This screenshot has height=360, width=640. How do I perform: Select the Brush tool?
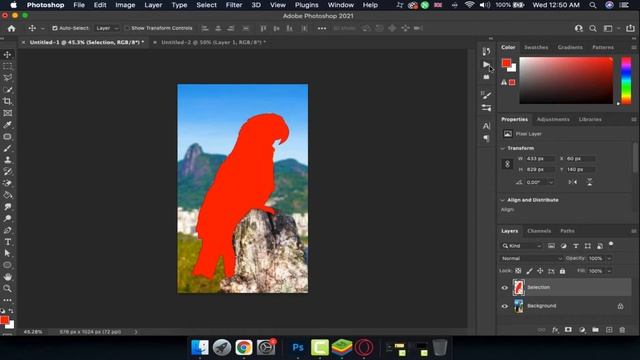tap(7, 149)
